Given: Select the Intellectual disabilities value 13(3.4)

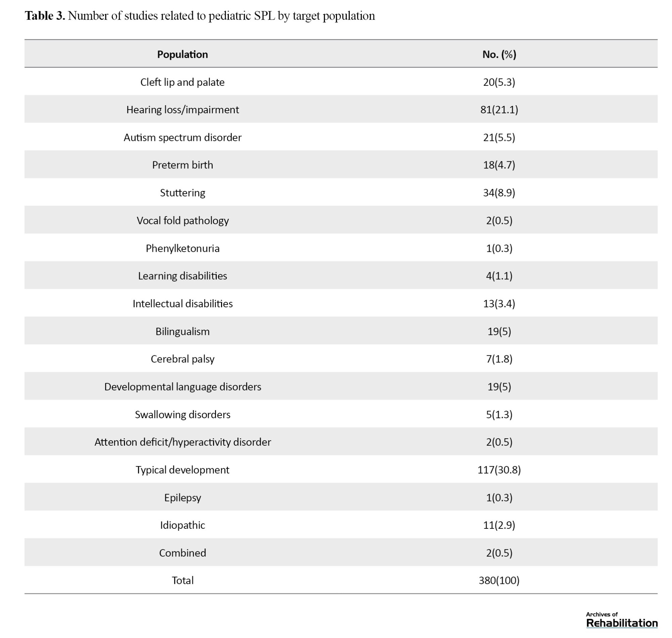Looking at the screenshot, I should tap(499, 304).
